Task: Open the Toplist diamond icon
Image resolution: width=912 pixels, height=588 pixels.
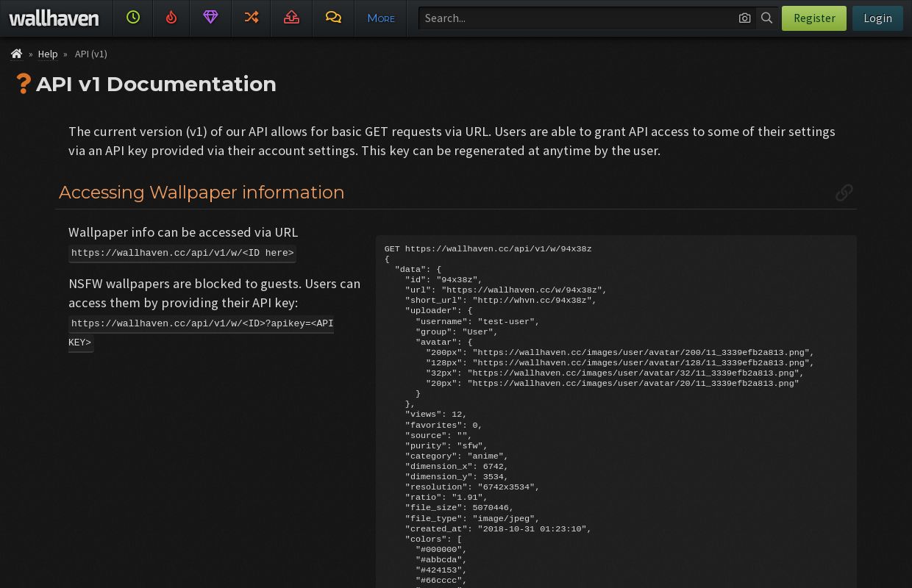Action: (x=210, y=18)
